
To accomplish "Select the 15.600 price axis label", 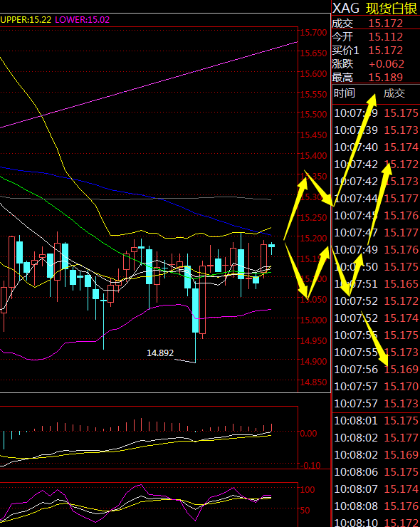I will (313, 73).
